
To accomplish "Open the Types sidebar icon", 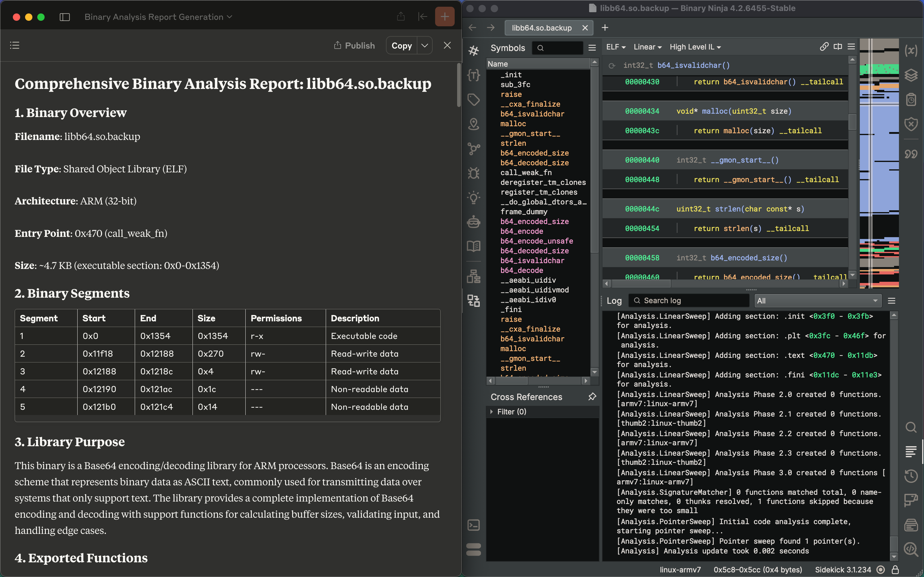I will click(x=473, y=75).
